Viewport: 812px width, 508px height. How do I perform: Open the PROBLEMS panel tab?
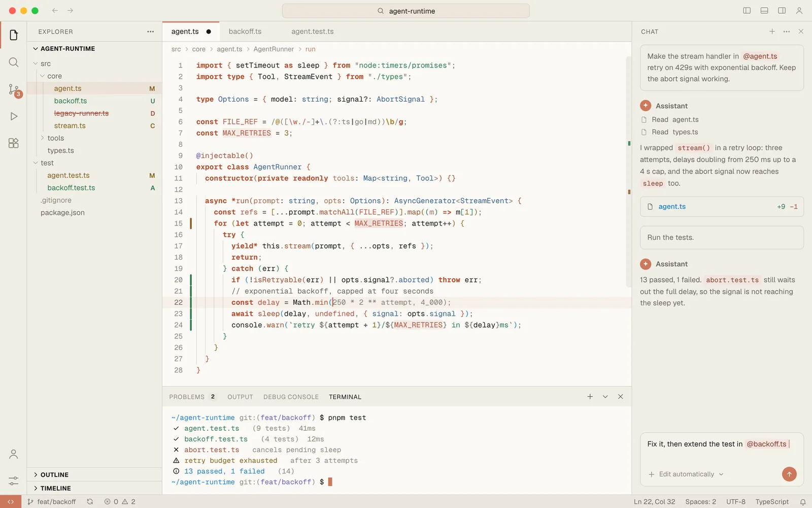(x=192, y=397)
